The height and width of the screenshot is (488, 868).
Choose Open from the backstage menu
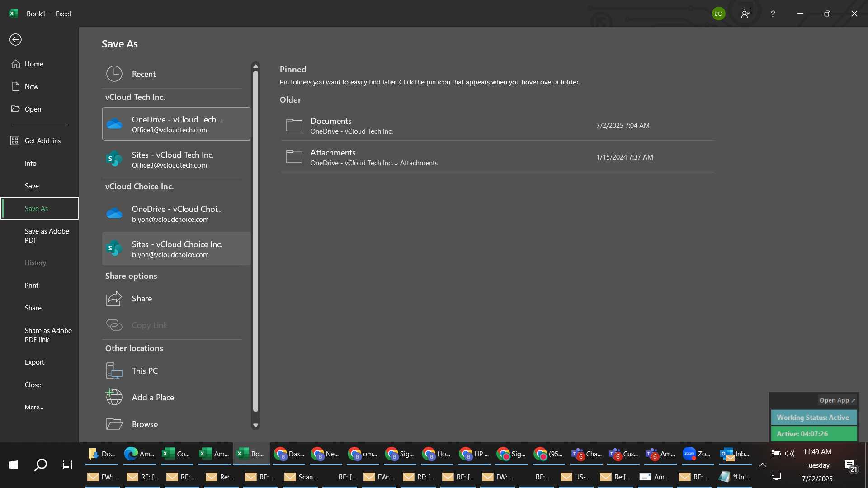pos(39,109)
